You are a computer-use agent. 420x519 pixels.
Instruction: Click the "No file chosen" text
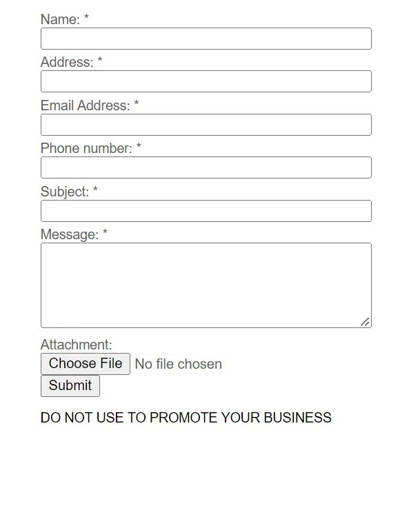[x=179, y=364]
